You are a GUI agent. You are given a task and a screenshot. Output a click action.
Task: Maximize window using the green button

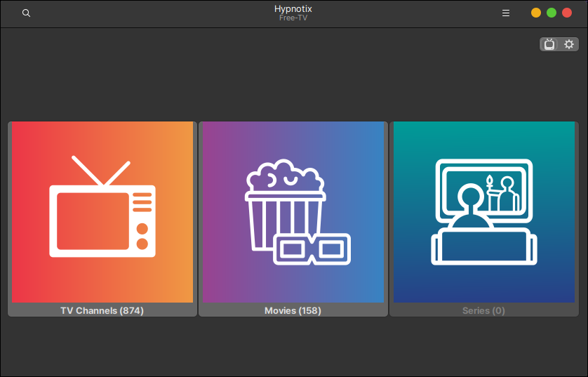click(552, 13)
